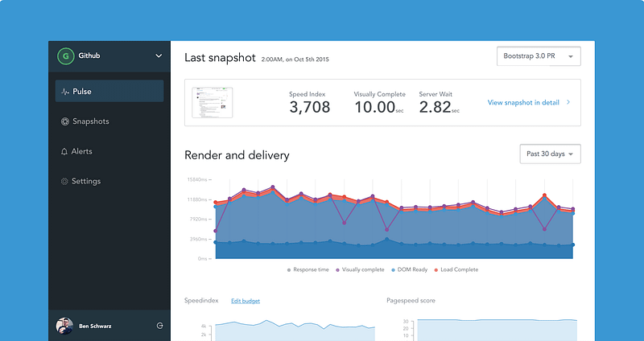Click the Alerts bell icon
The image size is (644, 341).
[64, 151]
